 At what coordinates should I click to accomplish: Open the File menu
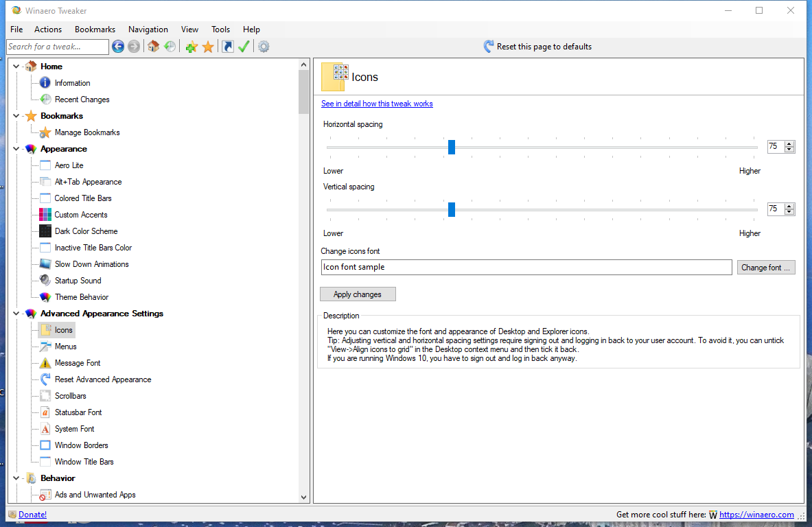tap(16, 30)
